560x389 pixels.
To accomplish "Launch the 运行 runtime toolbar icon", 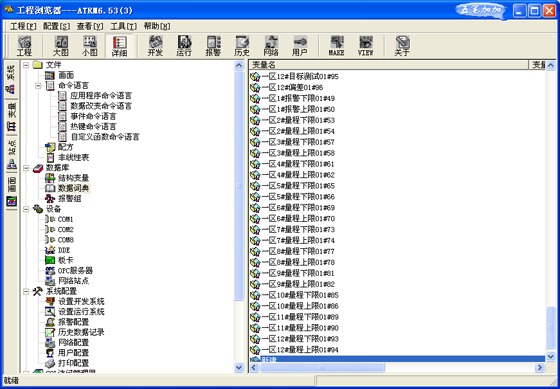I will 184,46.
